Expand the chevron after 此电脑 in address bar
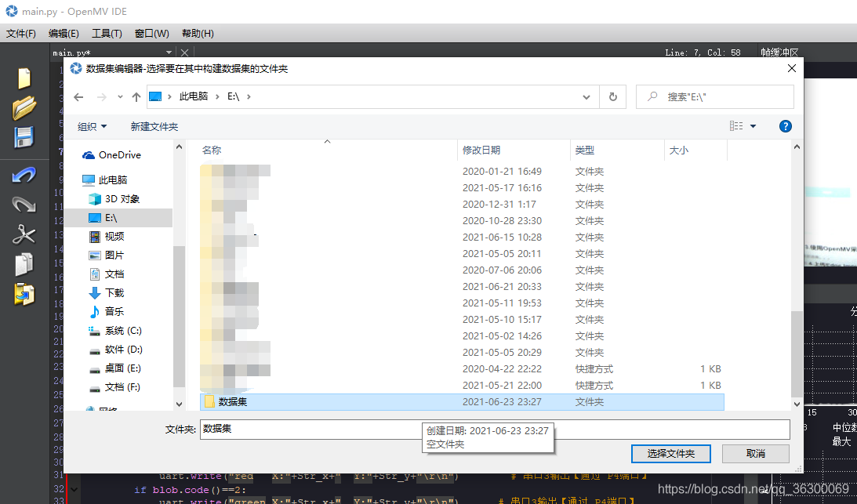Screen dimensions: 857x504 coord(217,96)
